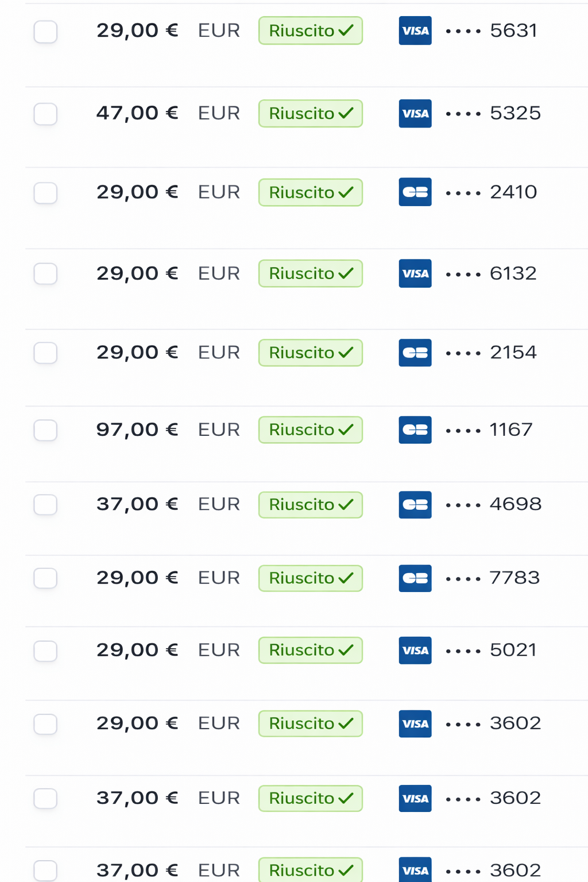The image size is (588, 882).
Task: Click the CB card icon for card 2410
Action: (x=415, y=192)
